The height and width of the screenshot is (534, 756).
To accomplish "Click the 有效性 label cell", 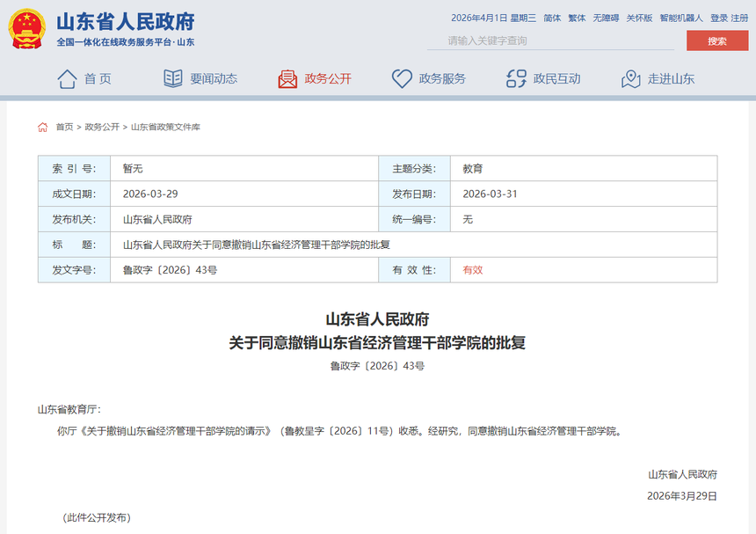I will (x=414, y=270).
